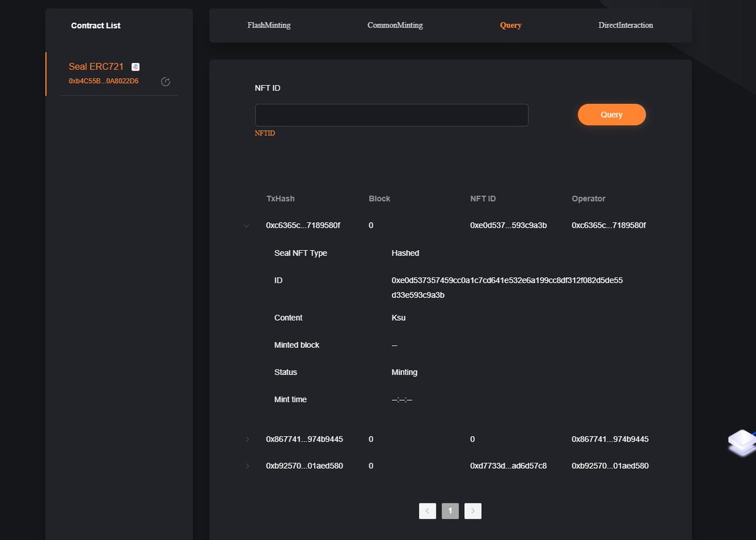Select the Seal ERC721 contract
This screenshot has width=756, height=540.
pyautogui.click(x=96, y=67)
